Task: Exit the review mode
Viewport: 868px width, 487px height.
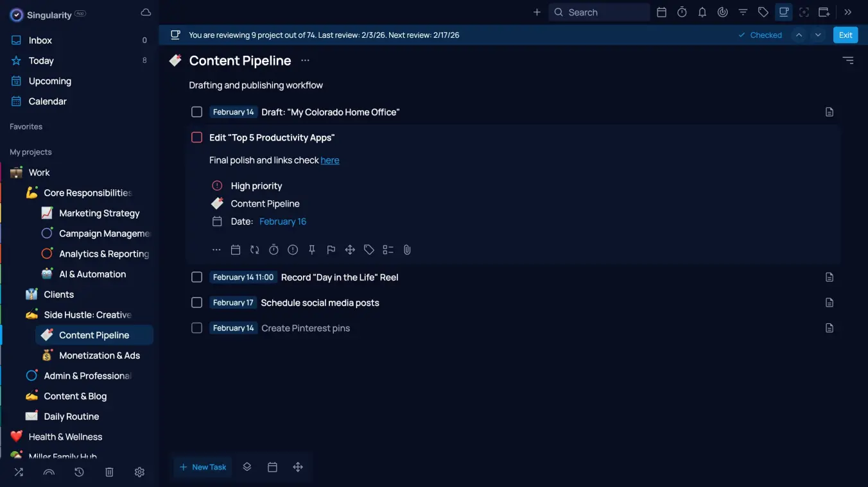Action: [845, 35]
